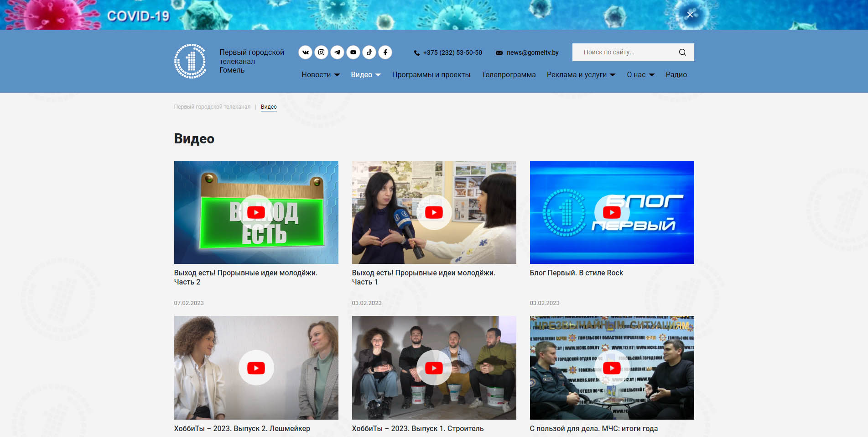Screen dimensions: 868x437
Task: Click the COVID-19 banner text
Action: tap(138, 16)
